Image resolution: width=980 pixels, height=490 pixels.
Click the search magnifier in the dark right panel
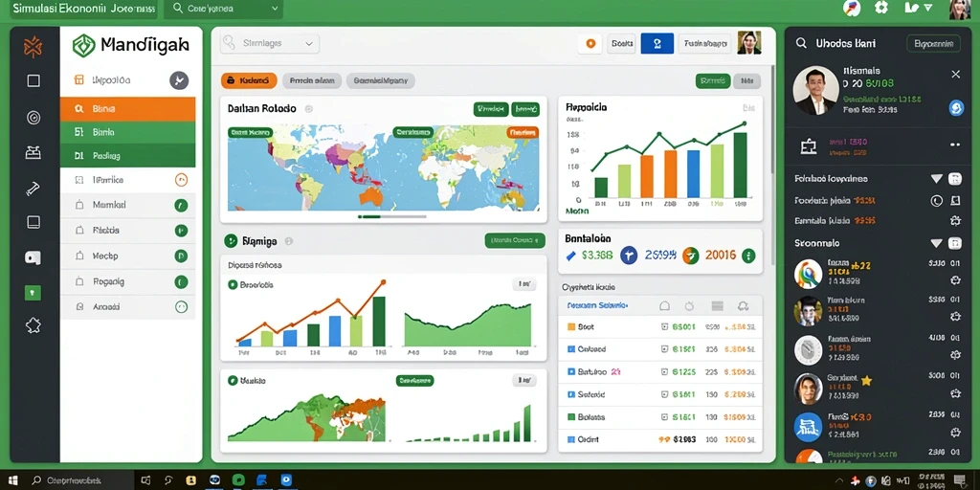[801, 43]
